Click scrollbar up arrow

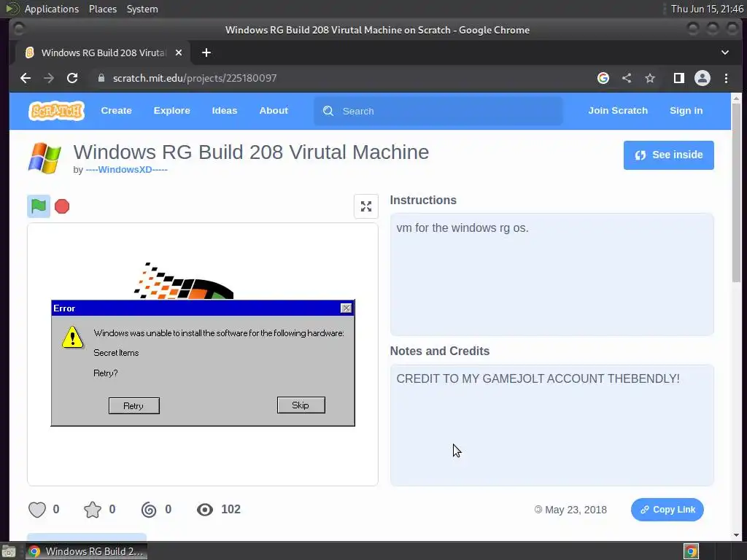(x=736, y=98)
